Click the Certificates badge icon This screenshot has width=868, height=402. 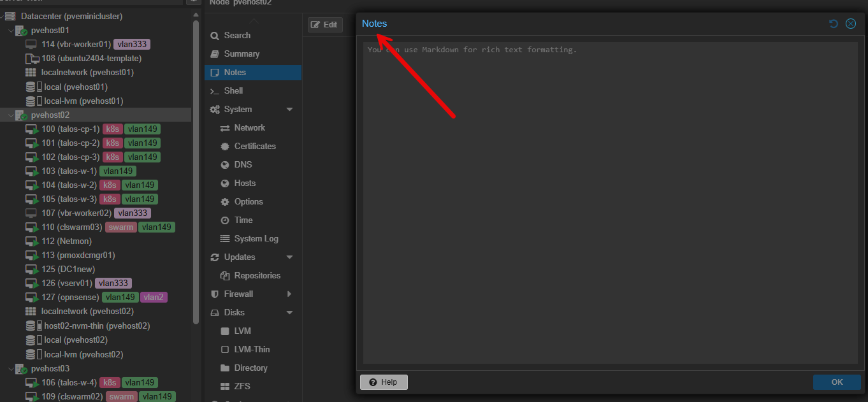(x=225, y=146)
